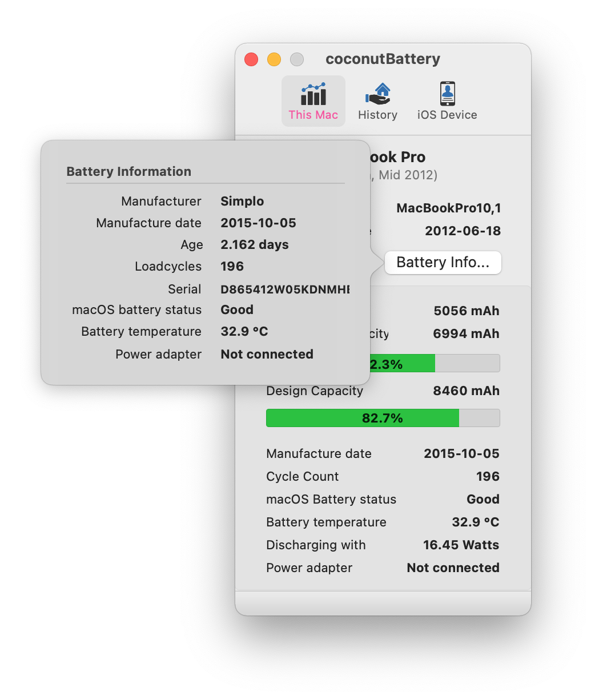
Task: Click the 16.45 Watts discharging value
Action: [461, 545]
